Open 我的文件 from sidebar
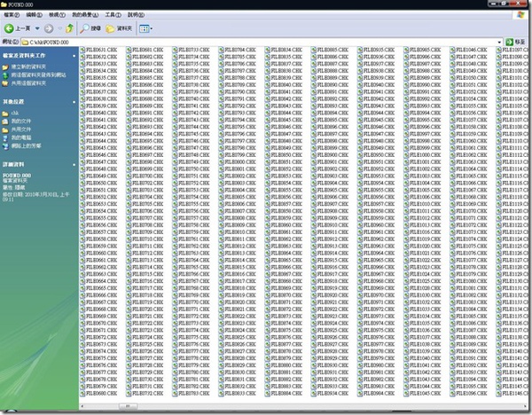This screenshot has height=415, width=532. click(21, 121)
